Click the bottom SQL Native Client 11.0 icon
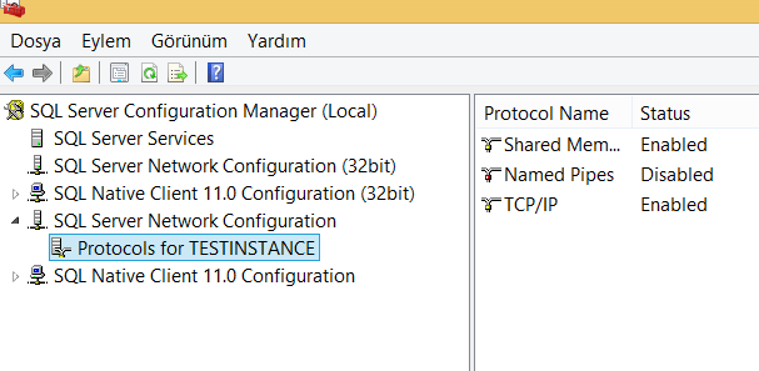 [38, 276]
